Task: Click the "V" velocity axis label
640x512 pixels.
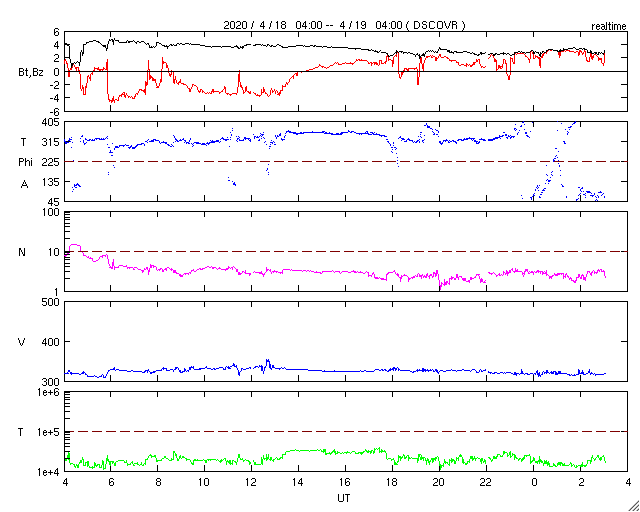Action: 23,342
